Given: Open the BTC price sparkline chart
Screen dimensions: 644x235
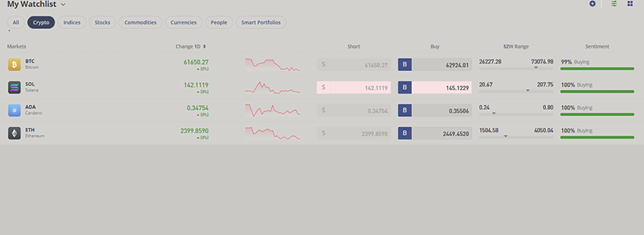Looking at the screenshot, I should 272,65.
